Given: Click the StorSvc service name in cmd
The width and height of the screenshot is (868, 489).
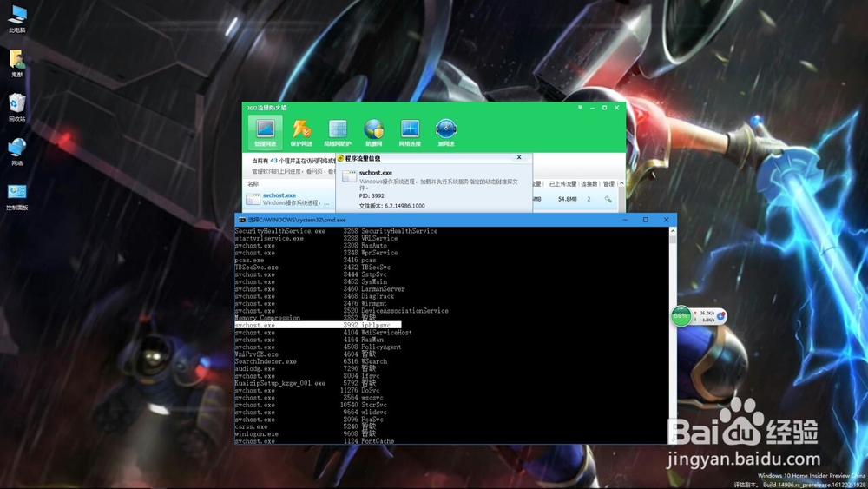Looking at the screenshot, I should (x=374, y=405).
